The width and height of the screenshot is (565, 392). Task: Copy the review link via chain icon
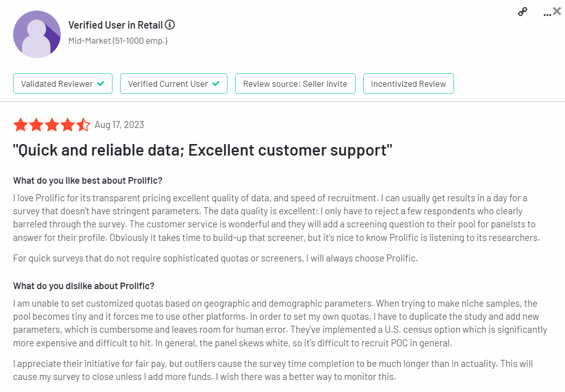tap(522, 12)
